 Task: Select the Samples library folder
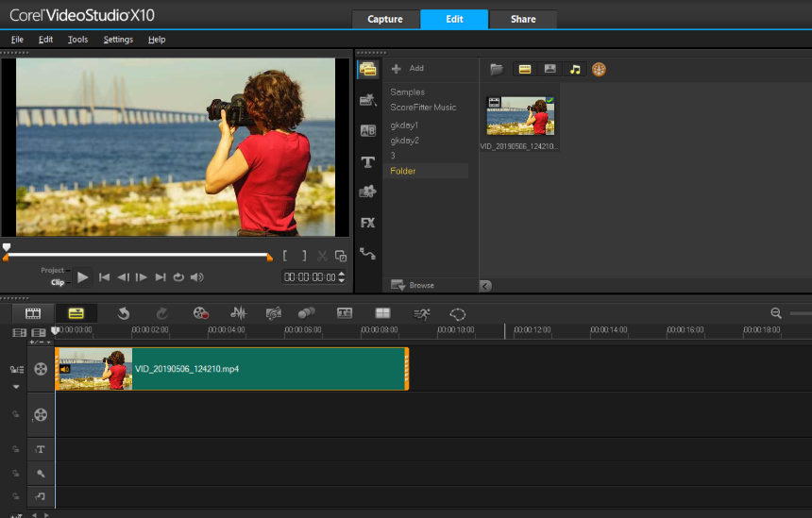(x=408, y=92)
